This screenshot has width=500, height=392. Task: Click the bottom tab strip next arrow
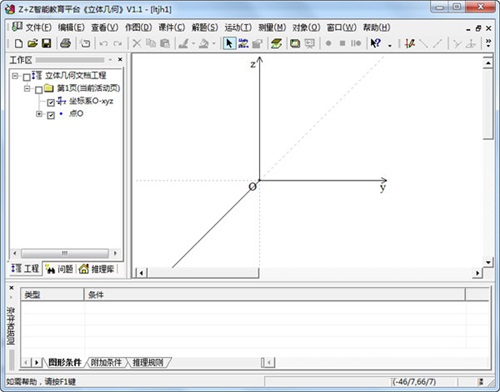pos(37,362)
